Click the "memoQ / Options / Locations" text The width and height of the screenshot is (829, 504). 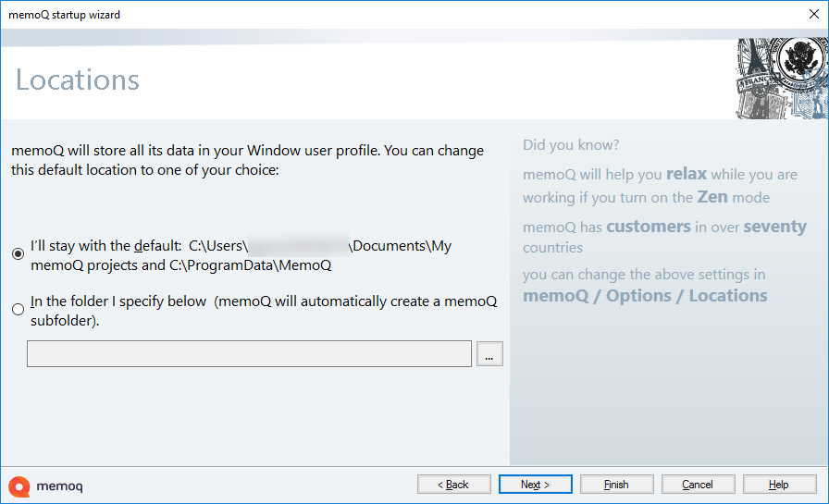coord(645,296)
